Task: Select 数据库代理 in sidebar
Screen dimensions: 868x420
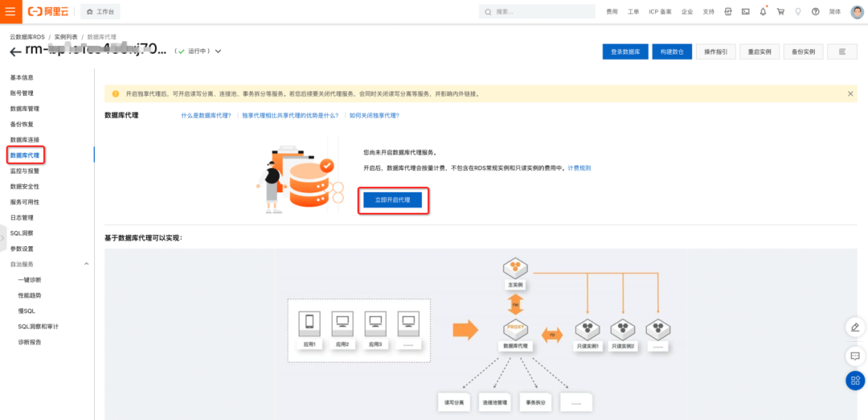Action: 25,155
